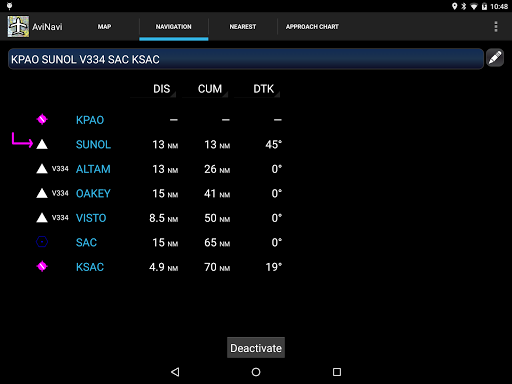
Task: Tap the Bluetooth status bar icon
Action: (464, 6)
